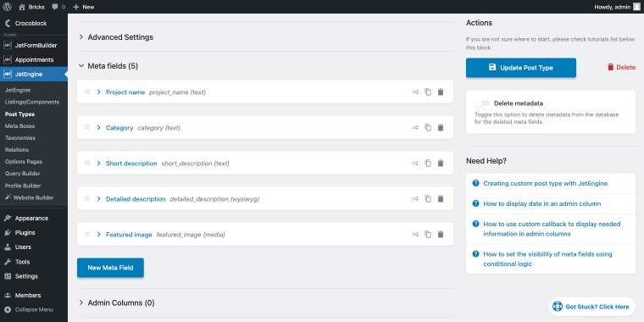Open the Bricks site home link
Viewport: 644px width, 322px height.
click(31, 7)
